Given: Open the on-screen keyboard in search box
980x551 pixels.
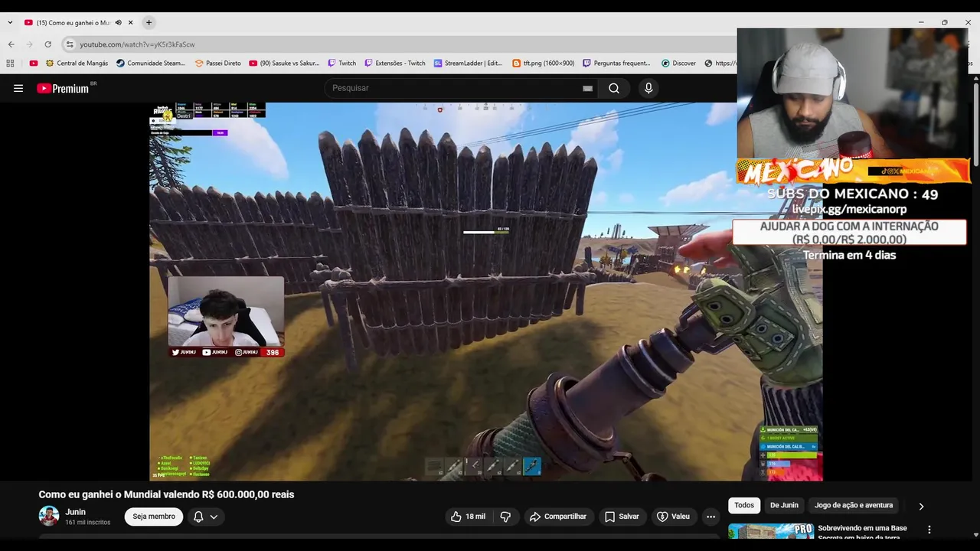Looking at the screenshot, I should pyautogui.click(x=587, y=88).
